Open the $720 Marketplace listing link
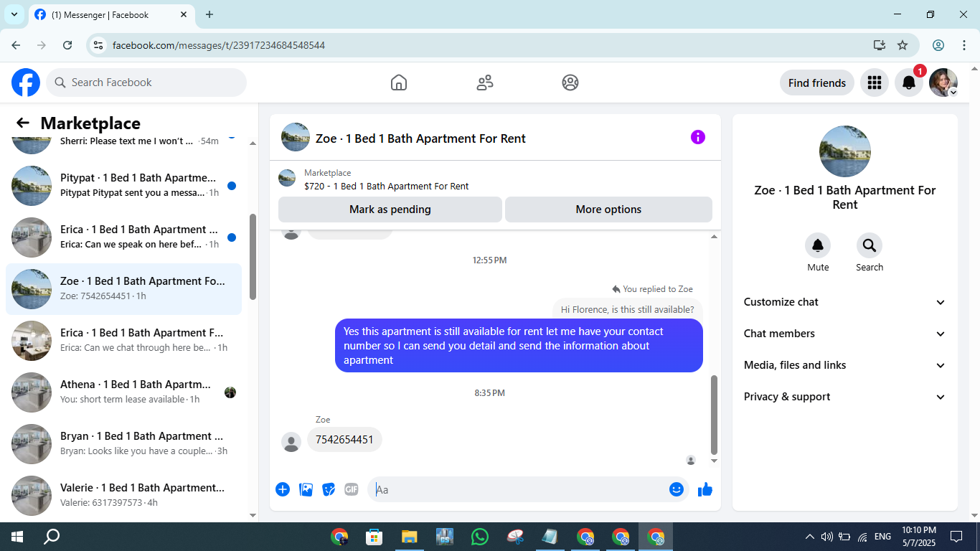The height and width of the screenshot is (551, 980). click(386, 186)
